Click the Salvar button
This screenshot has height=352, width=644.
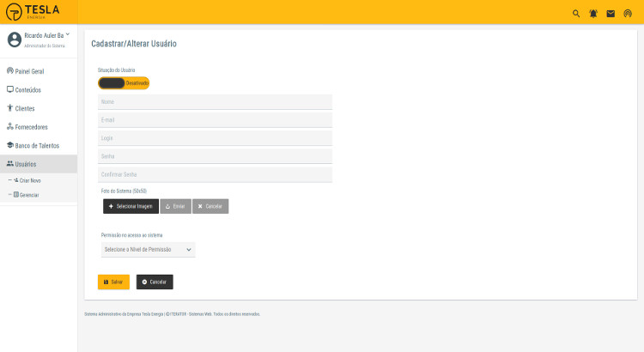[x=113, y=282]
